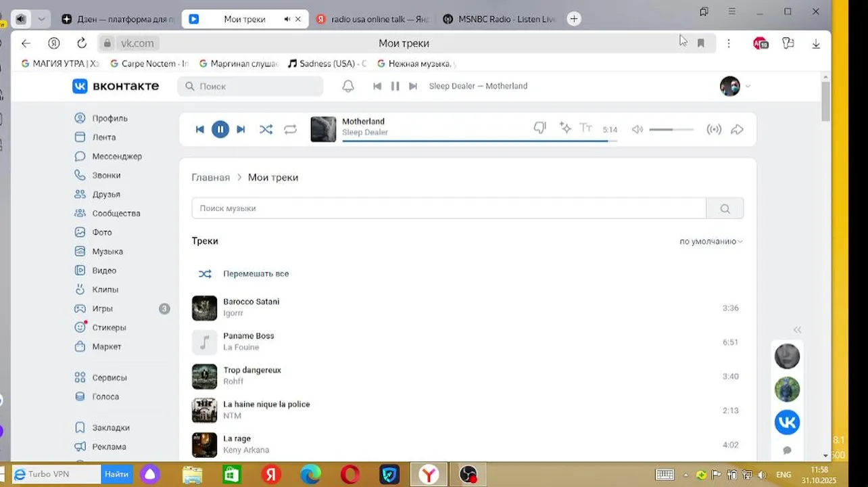Open Opera from the Windows taskbar
Viewport: 868px width, 487px height.
pyautogui.click(x=350, y=475)
